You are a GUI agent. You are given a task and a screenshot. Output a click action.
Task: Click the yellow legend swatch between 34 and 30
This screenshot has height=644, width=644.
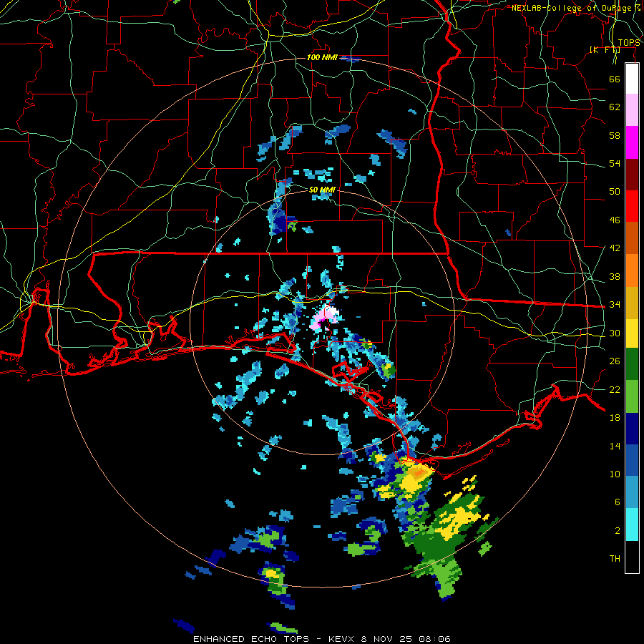(x=632, y=333)
